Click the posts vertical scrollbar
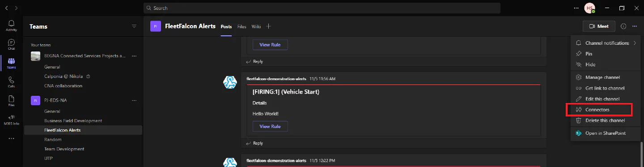644x167 pixels. pos(641,154)
